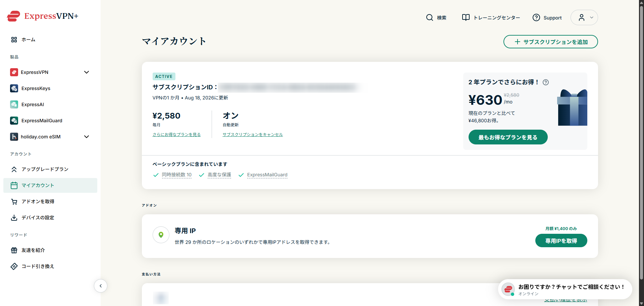644x306 pixels.
Task: Click the デバイスの設定 download icon
Action: (x=14, y=218)
